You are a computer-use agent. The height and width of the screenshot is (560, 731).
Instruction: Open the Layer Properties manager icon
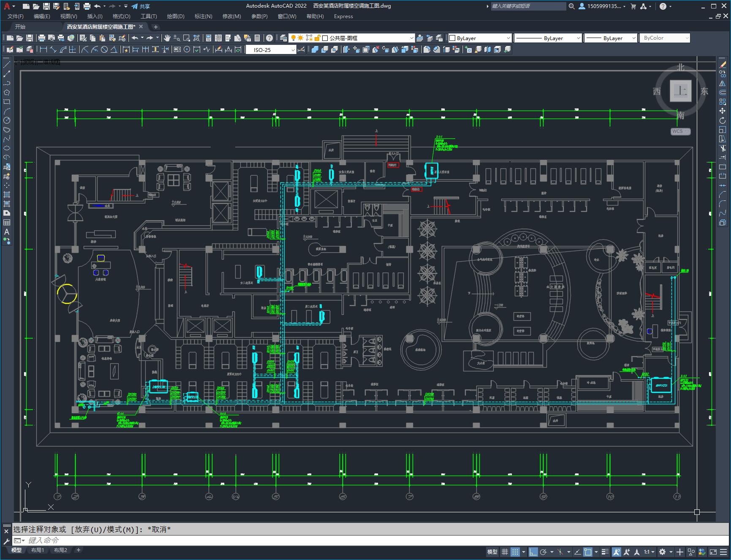tap(283, 38)
